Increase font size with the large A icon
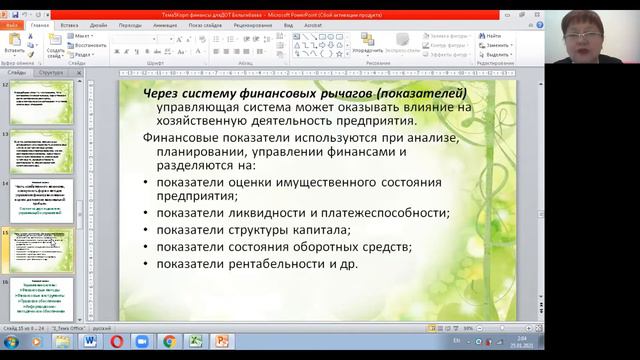Viewport: 640px width, 360px height. point(179,39)
